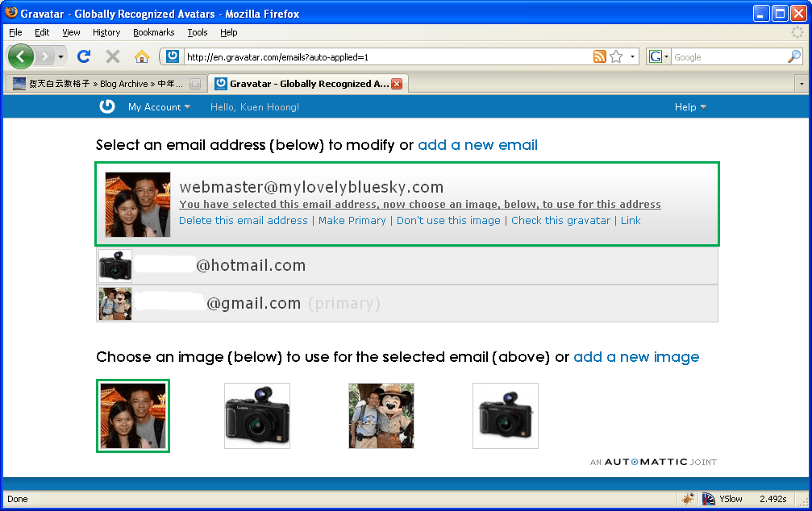Select the hotmail.com email row
Viewport: 812px width, 511px height.
406,266
